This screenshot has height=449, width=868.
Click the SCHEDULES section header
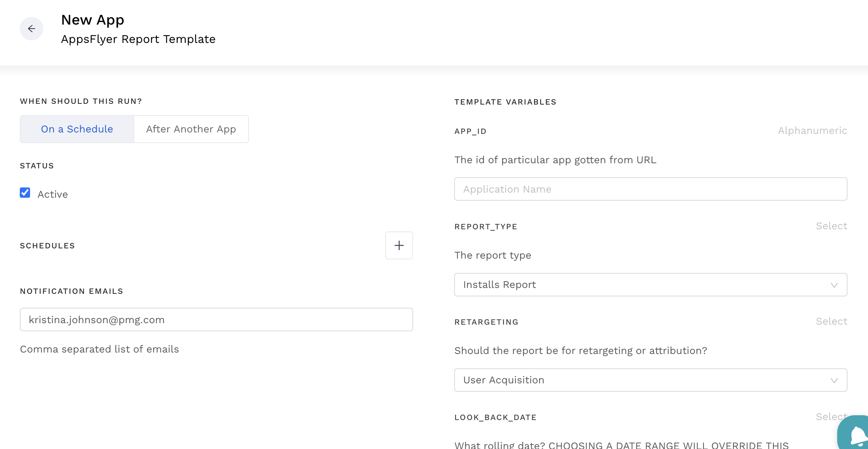(47, 245)
